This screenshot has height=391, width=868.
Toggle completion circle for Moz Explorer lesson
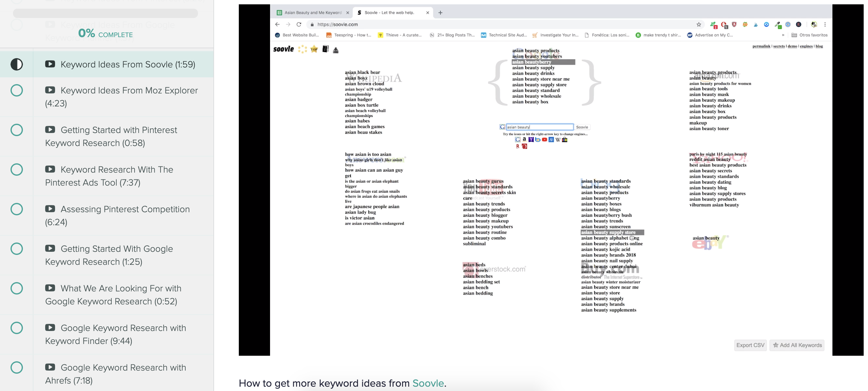point(16,90)
